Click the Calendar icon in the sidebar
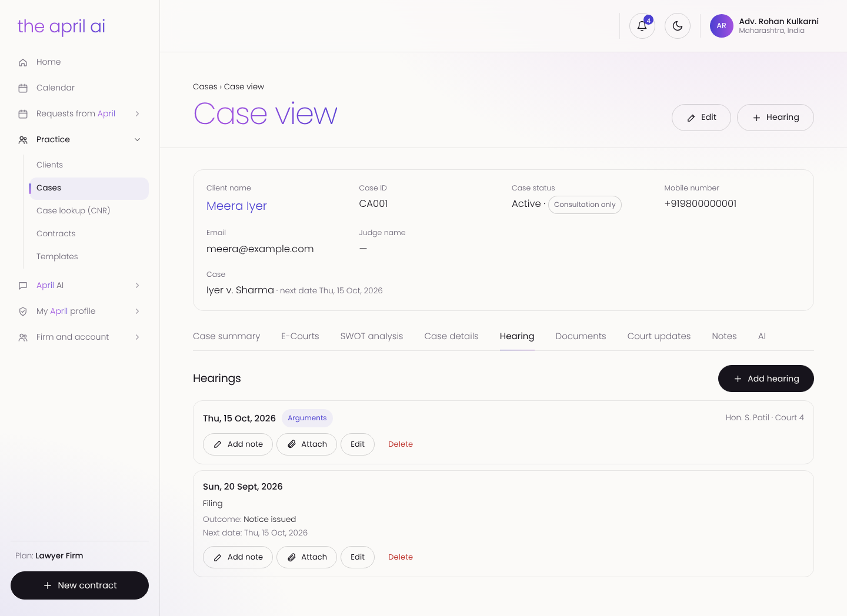847x616 pixels. point(23,88)
